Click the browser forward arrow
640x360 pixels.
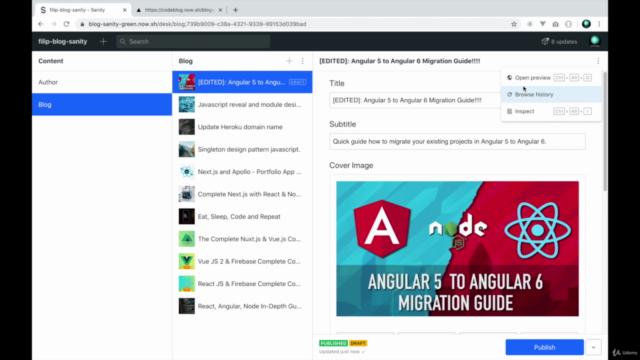click(53, 24)
